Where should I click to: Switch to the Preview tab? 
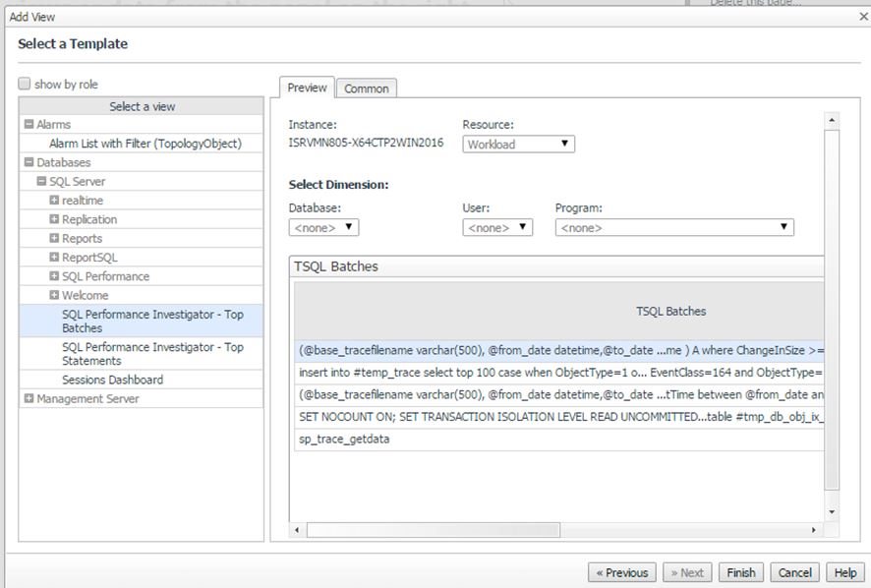[x=307, y=88]
